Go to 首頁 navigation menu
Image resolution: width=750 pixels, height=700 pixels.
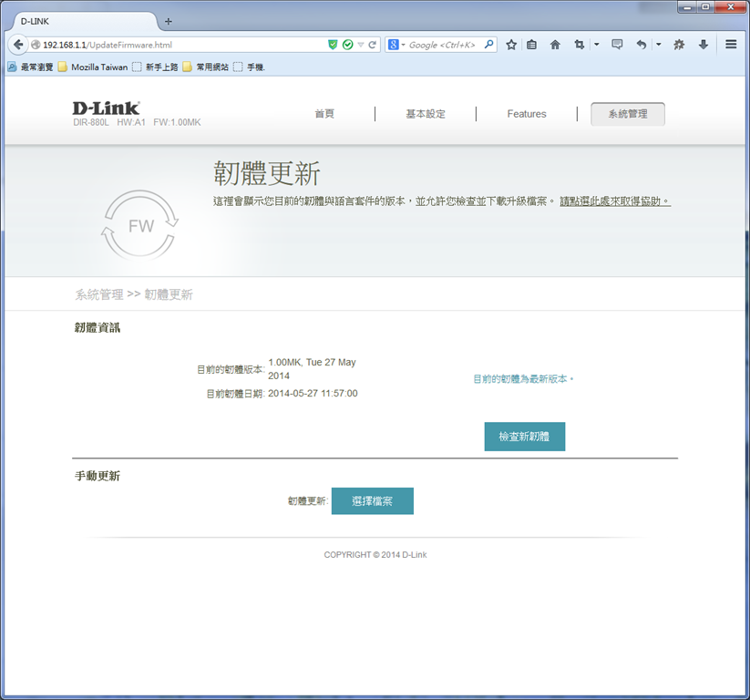[324, 114]
